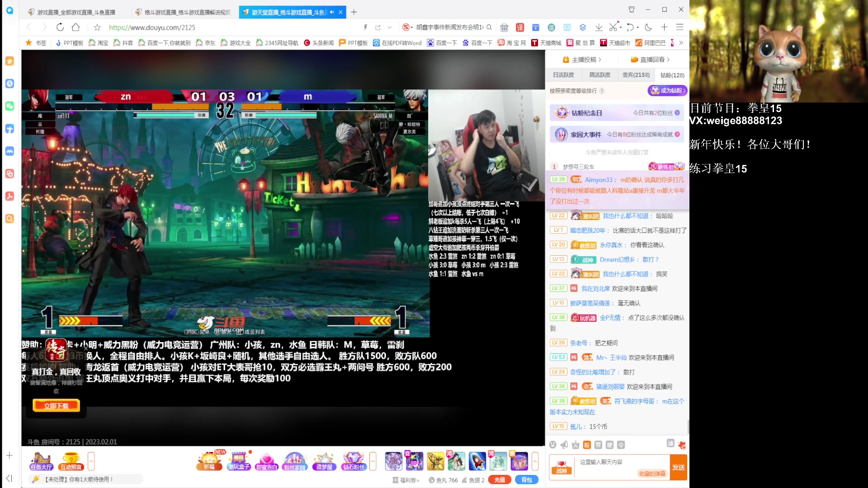Reload the Douyu page

[x=60, y=27]
